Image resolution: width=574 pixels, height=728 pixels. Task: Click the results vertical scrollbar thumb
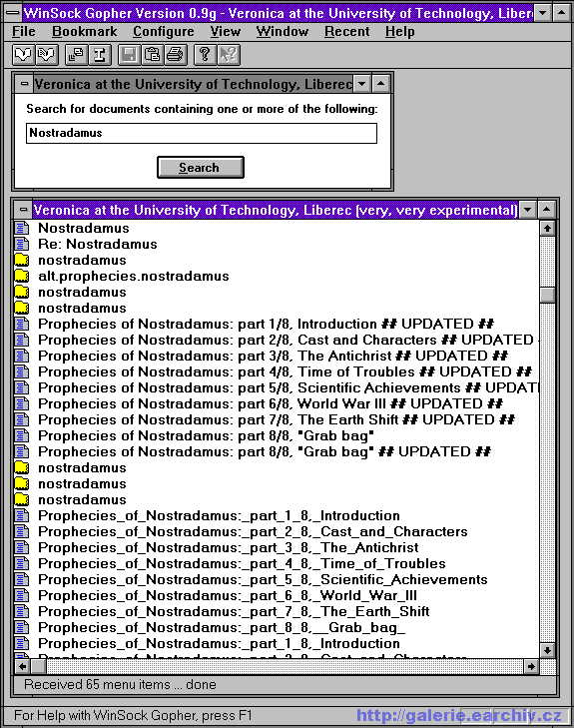point(548,295)
